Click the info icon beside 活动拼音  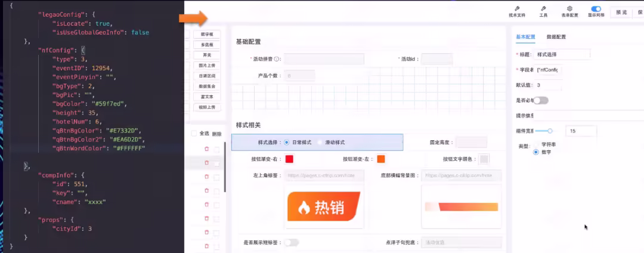point(277,59)
